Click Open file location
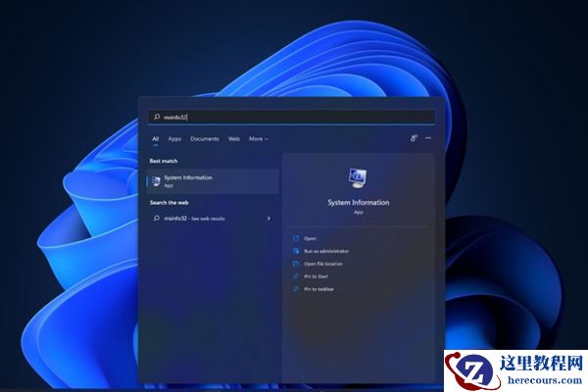Viewport: 588px width, 392px height. pos(323,264)
